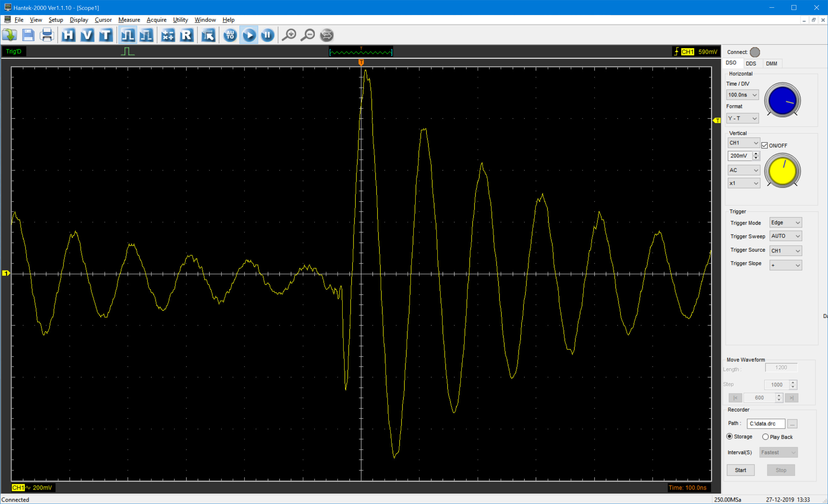
Task: Click the save floppy disk icon
Action: point(28,35)
